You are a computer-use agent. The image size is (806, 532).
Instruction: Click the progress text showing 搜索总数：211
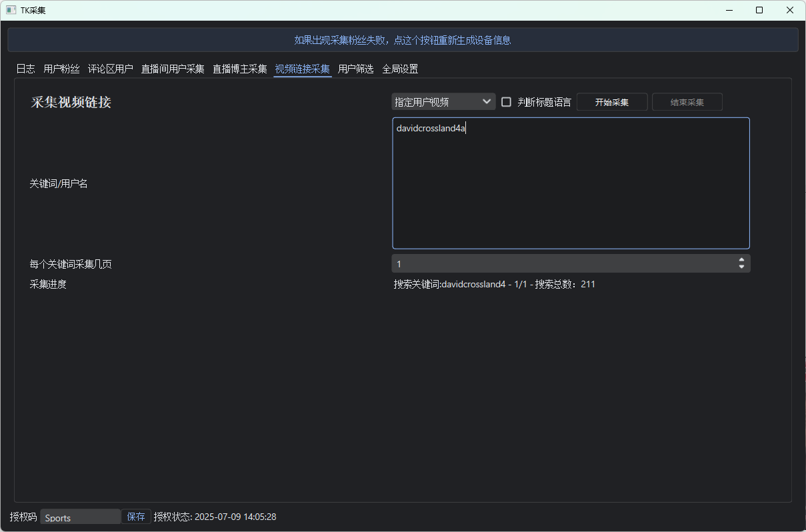[x=495, y=284]
